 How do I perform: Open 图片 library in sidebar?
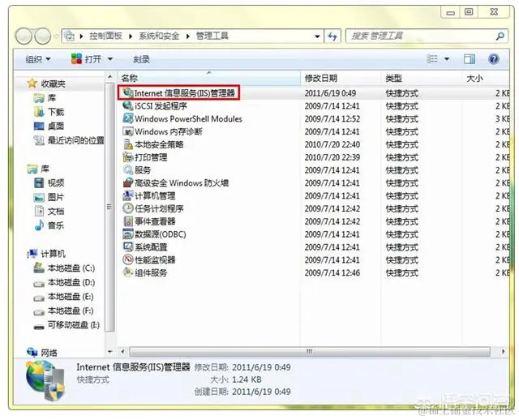click(x=56, y=197)
